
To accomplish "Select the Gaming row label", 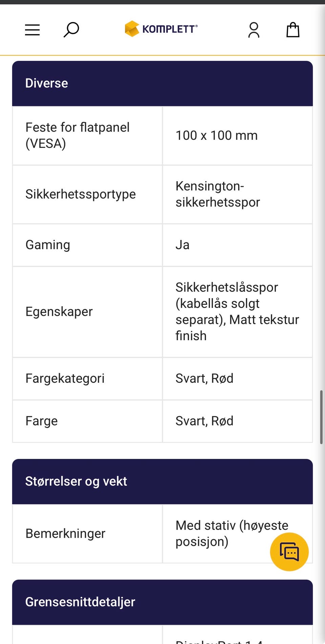I will 48,245.
